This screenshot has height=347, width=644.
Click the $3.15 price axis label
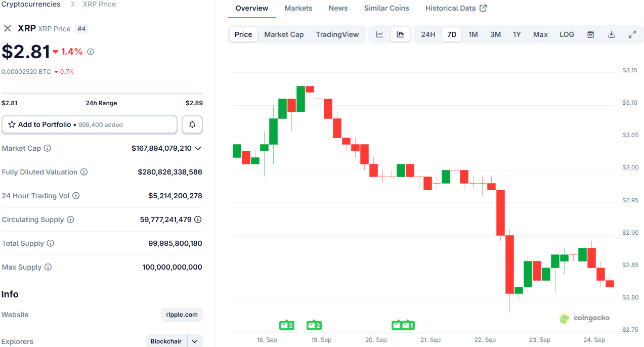[x=630, y=70]
